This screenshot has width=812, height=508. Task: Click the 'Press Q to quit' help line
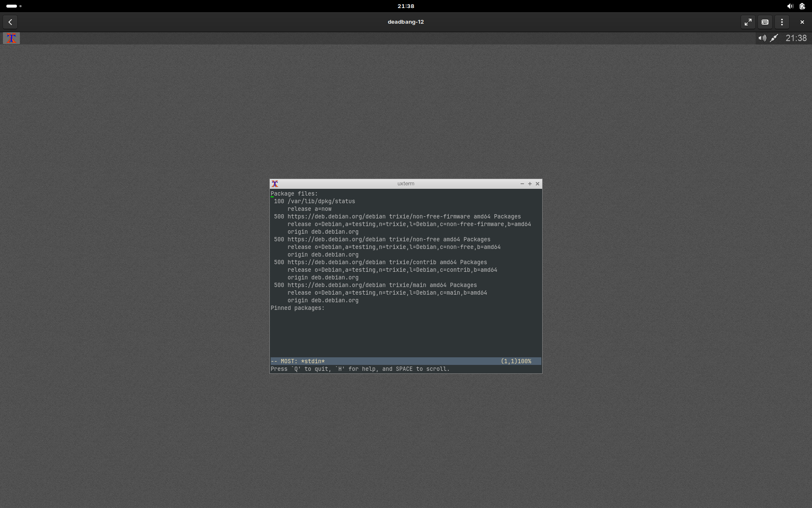click(360, 369)
